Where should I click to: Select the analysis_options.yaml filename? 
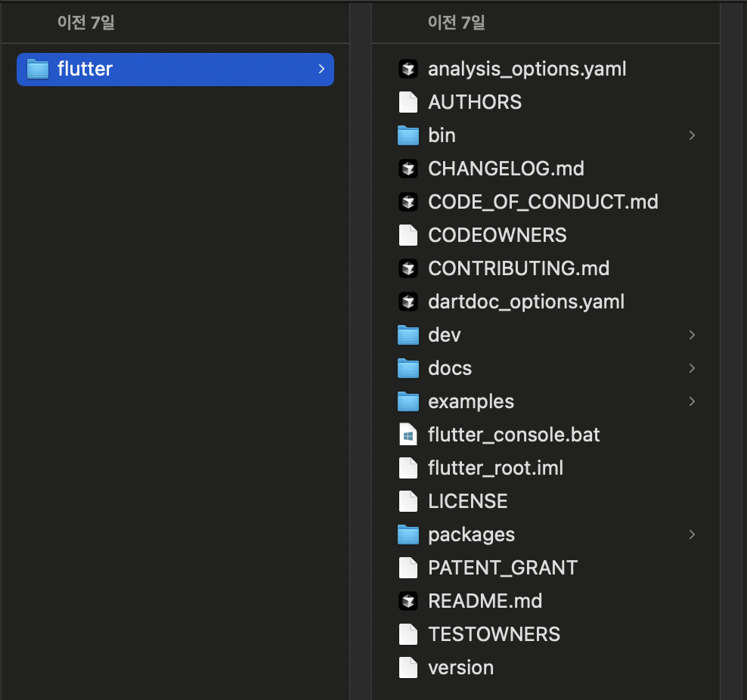527,70
